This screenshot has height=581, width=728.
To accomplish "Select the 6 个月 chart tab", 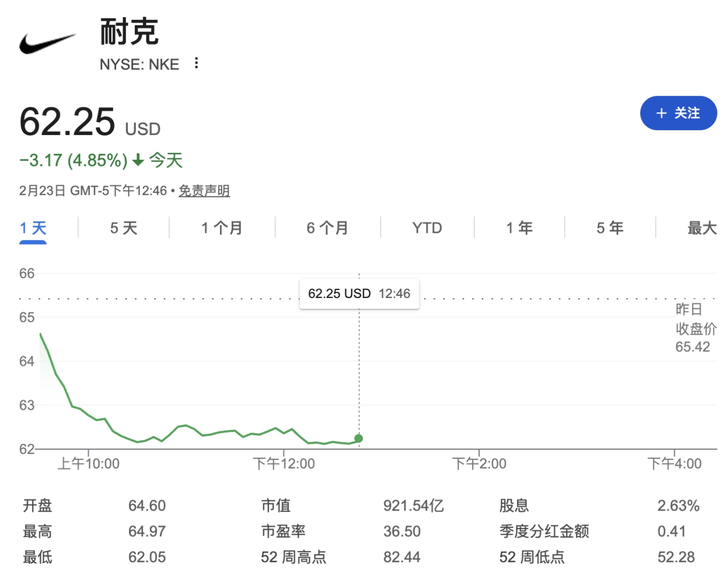I will [x=327, y=228].
